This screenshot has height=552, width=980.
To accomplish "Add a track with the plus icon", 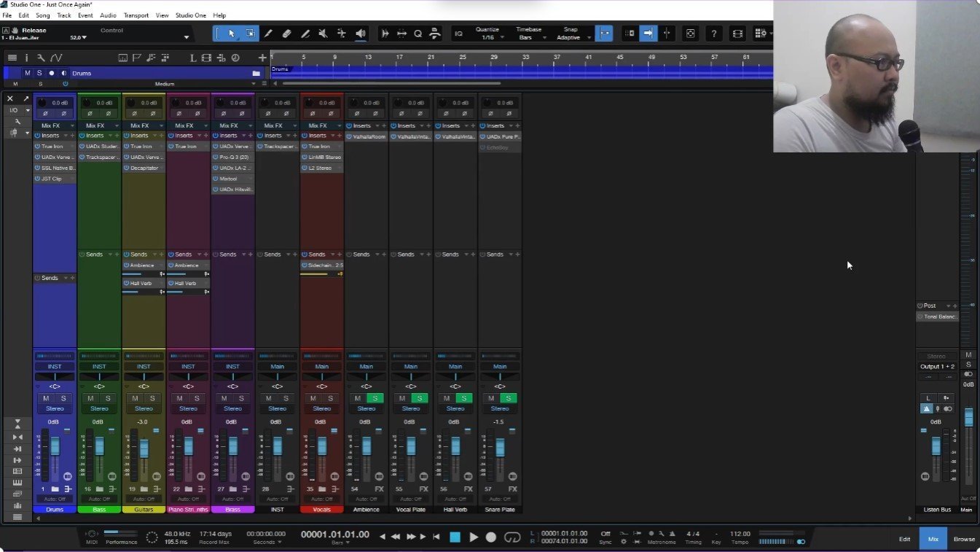I will point(262,58).
